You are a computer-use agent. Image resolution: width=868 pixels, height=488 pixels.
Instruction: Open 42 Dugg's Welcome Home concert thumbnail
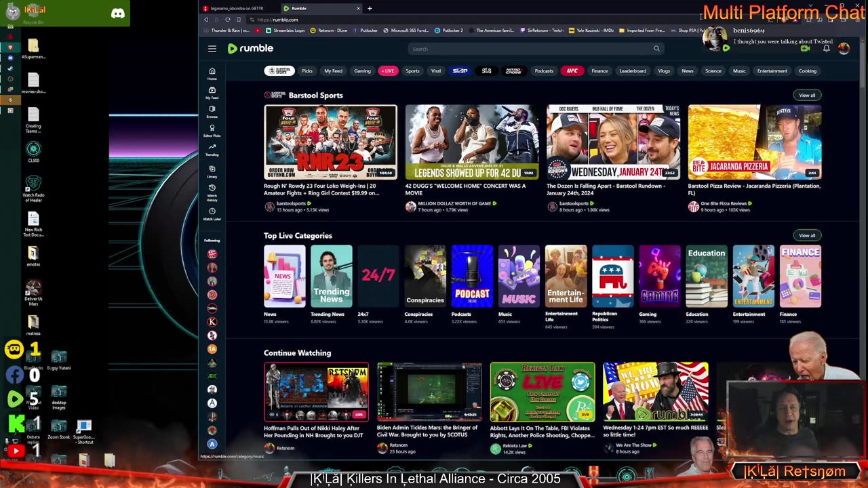(x=472, y=142)
